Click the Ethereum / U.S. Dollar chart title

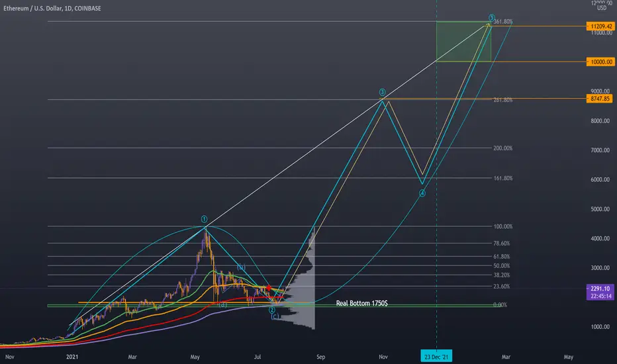(x=52, y=8)
